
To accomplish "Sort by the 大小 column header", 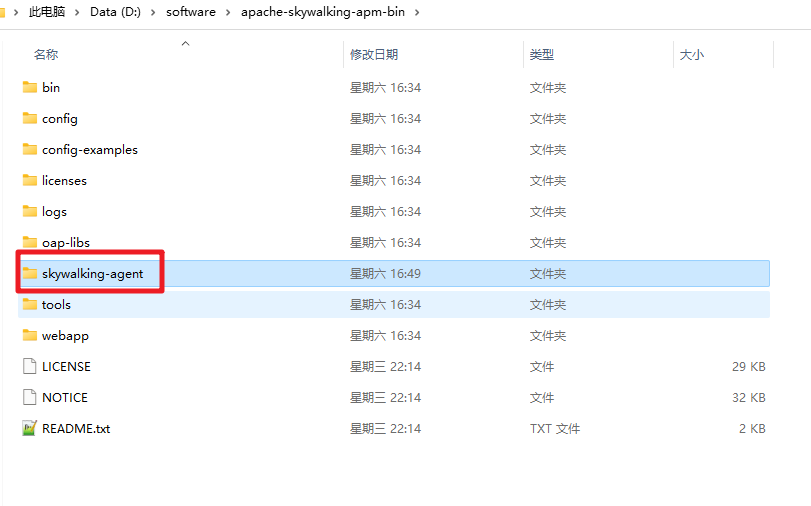I will click(x=692, y=54).
